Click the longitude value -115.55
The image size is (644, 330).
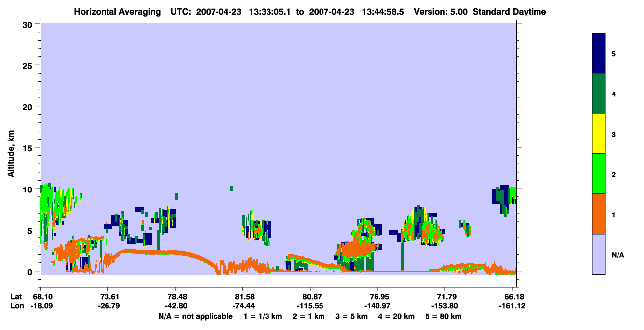(310, 306)
